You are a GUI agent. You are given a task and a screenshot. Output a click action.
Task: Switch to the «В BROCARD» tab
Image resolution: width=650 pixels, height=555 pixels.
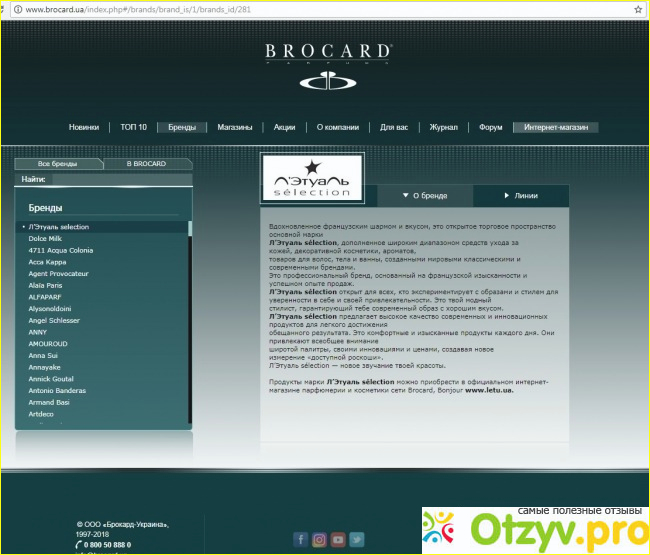click(146, 163)
